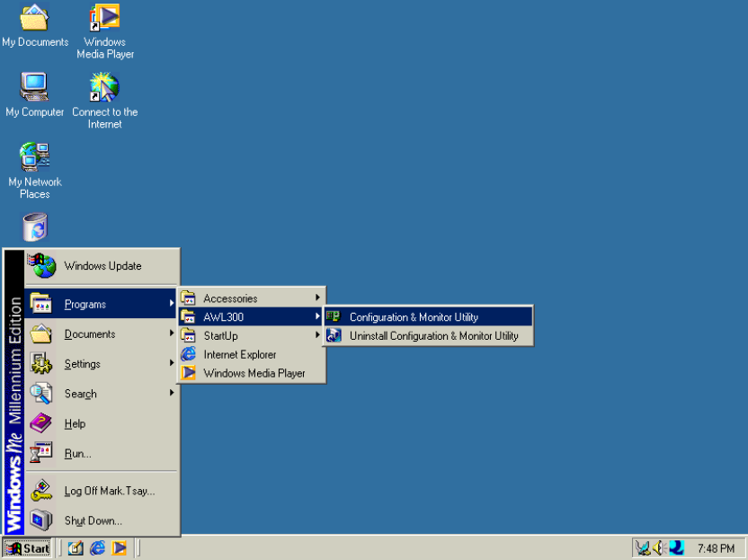Viewport: 748px width, 560px height.
Task: Click the AWL300 folder icon
Action: tap(189, 316)
